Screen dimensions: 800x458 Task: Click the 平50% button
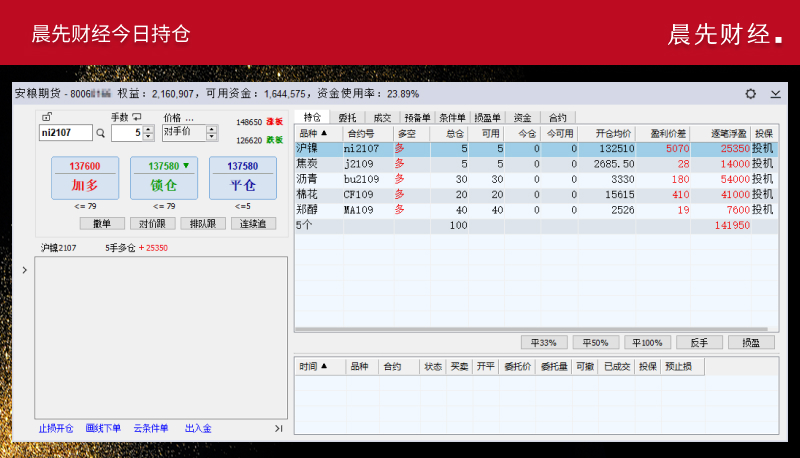pos(596,342)
